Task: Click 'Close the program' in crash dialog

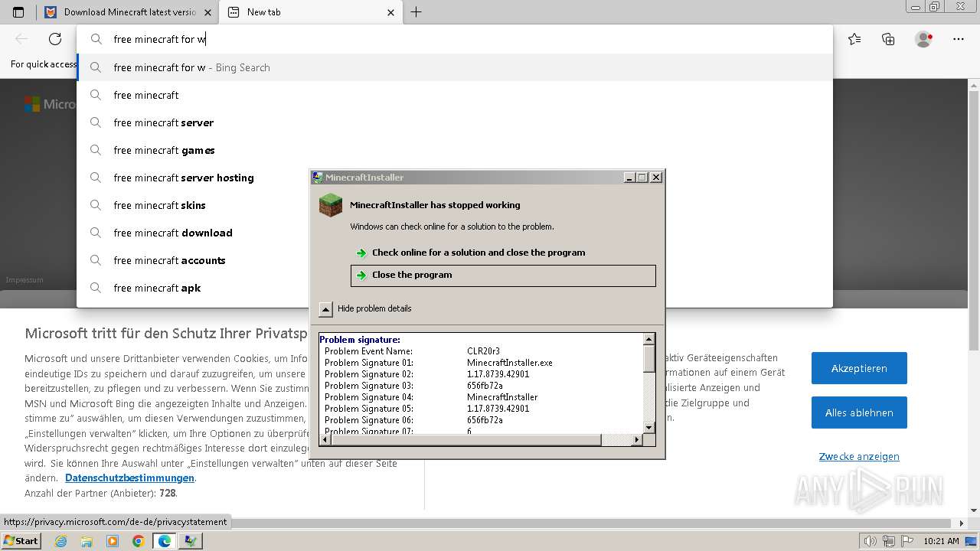Action: (503, 275)
